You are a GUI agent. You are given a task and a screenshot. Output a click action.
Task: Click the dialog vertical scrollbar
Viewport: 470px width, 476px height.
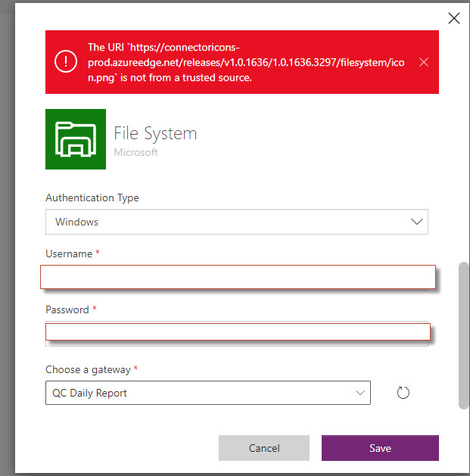pyautogui.click(x=464, y=335)
